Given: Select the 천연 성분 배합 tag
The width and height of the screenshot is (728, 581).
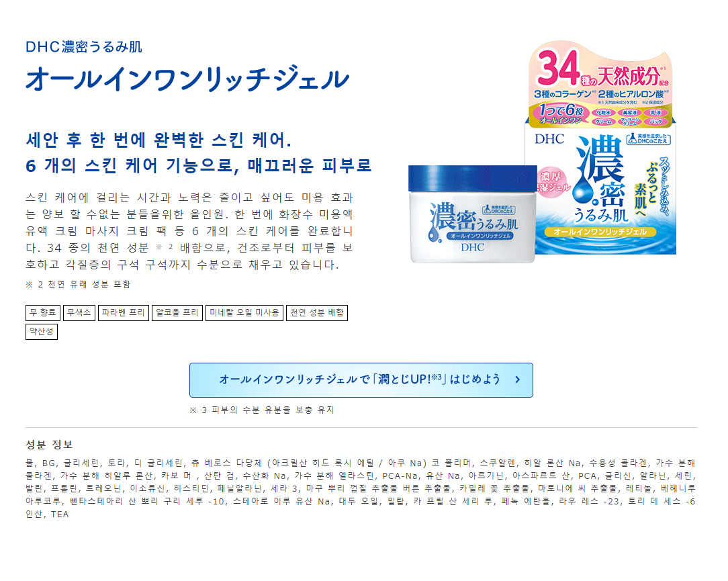Looking at the screenshot, I should [x=316, y=312].
